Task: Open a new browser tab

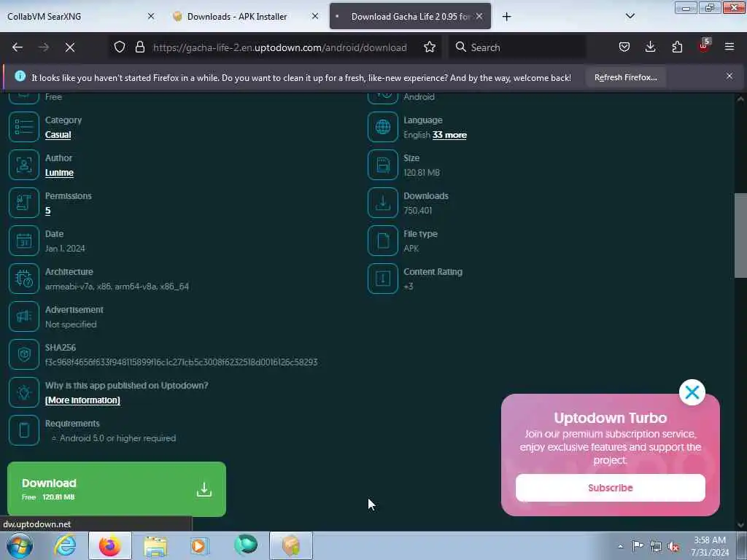Action: point(506,17)
